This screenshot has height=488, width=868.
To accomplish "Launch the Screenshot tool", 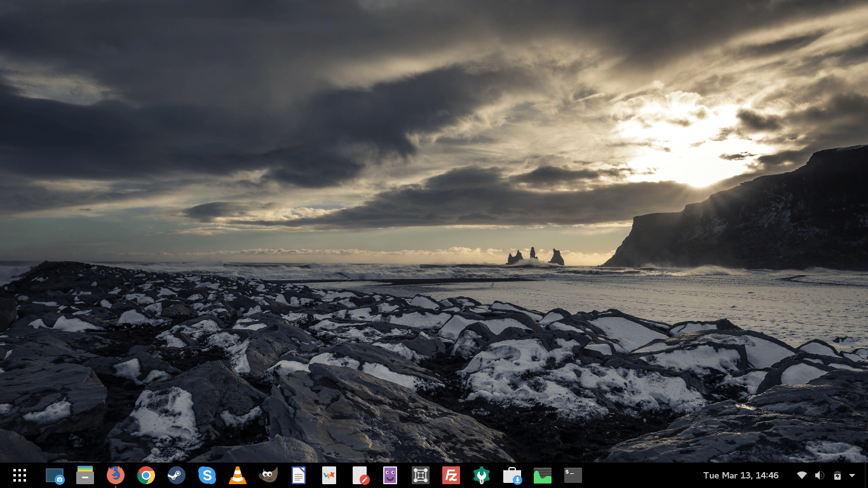I will 55,475.
